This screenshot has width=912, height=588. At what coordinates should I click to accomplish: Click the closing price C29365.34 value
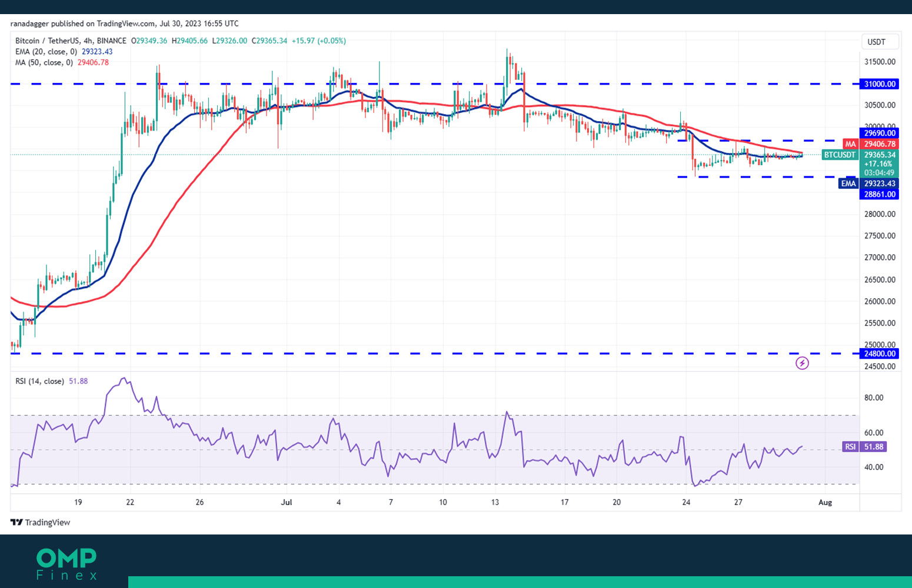269,41
